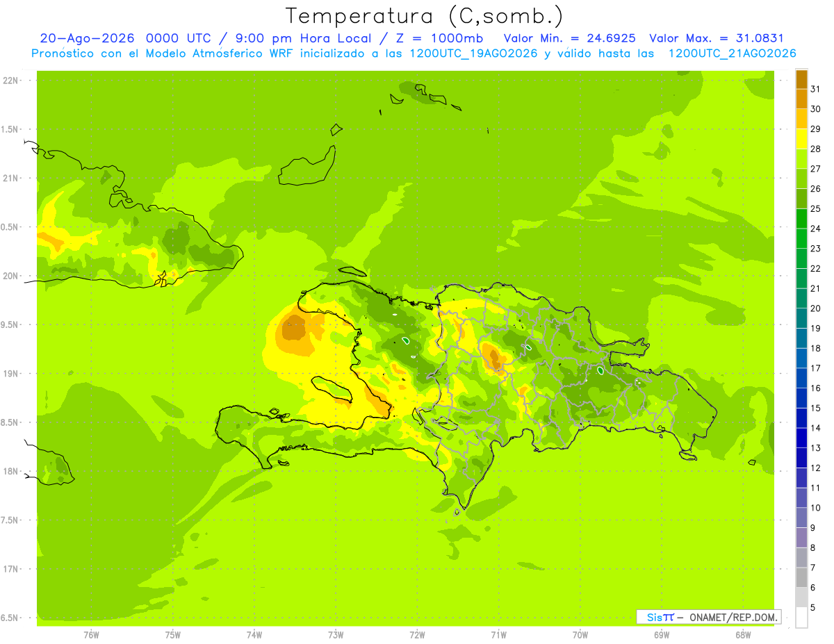Click the "19N" latitude axis label
834x644 pixels.
pyautogui.click(x=10, y=373)
